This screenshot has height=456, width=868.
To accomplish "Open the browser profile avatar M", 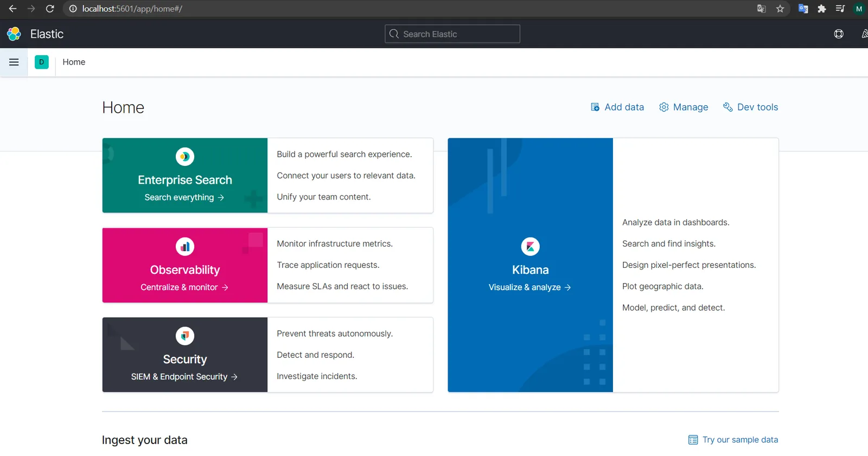I will pos(859,9).
